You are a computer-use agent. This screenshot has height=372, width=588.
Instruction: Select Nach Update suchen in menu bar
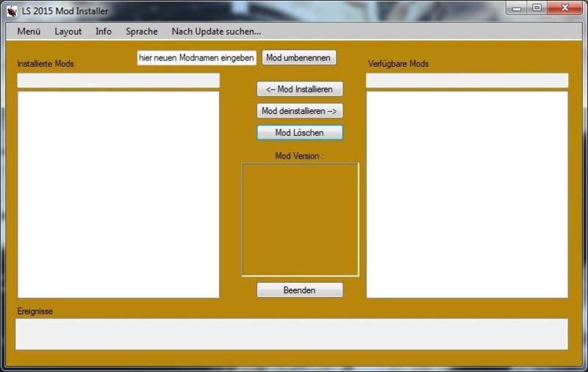click(216, 32)
